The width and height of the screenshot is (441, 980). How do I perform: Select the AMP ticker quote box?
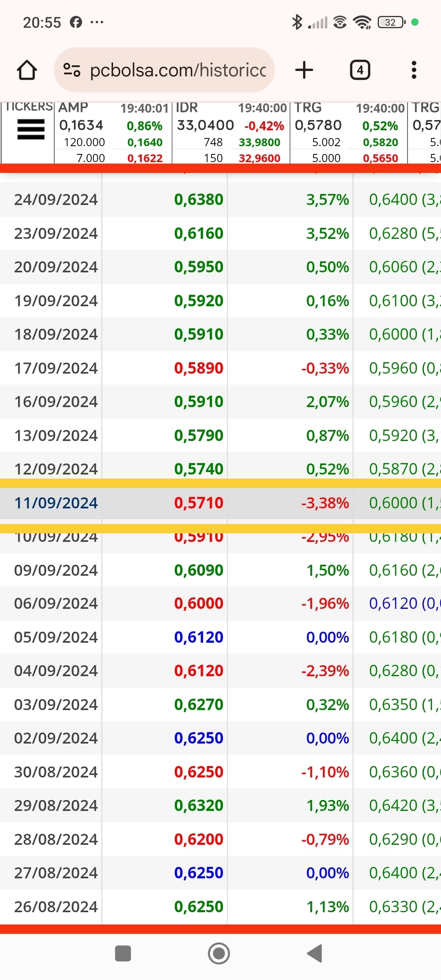[113, 133]
